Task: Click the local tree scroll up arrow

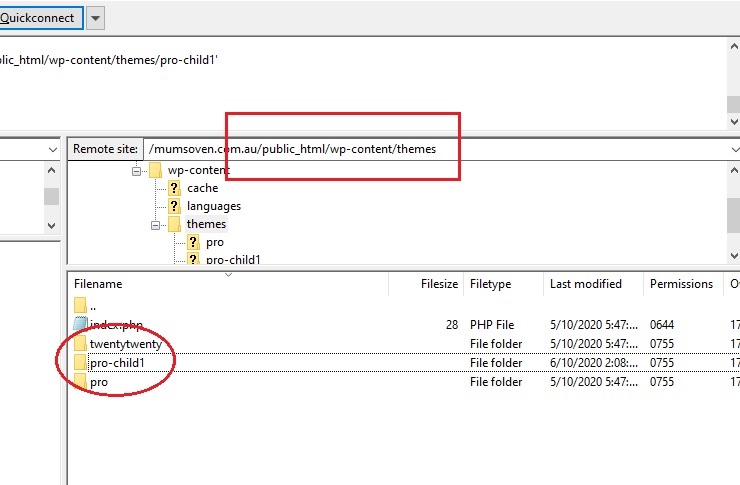Action: click(51, 170)
